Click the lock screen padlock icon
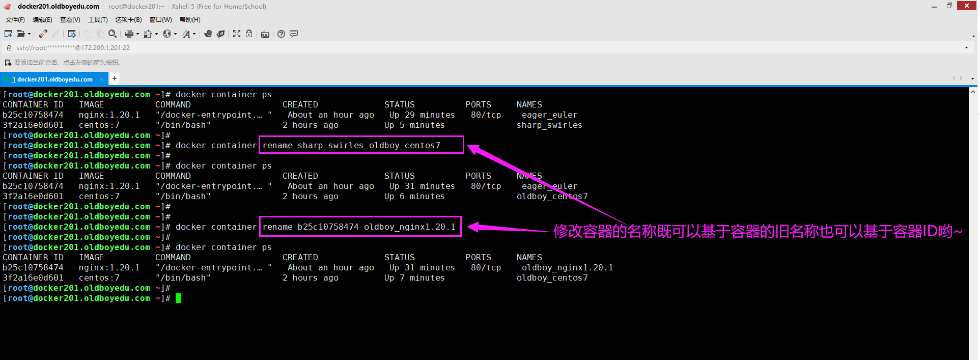 [249, 34]
